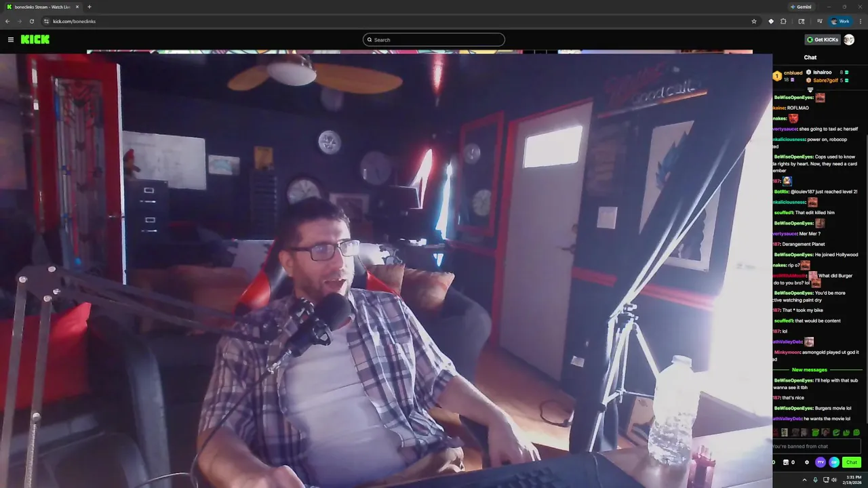Screen dimensions: 868x488
Task: Open the user avatar menu on Kick
Action: (x=849, y=39)
